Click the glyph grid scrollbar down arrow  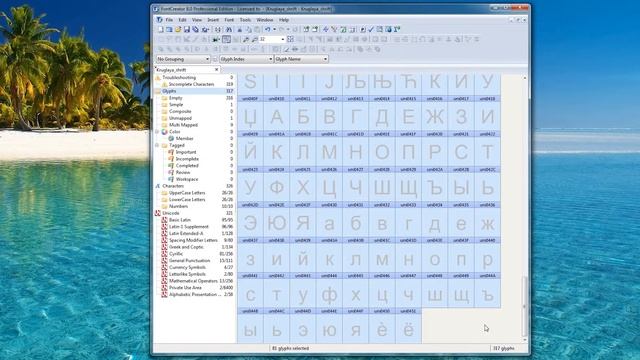pyautogui.click(x=525, y=340)
